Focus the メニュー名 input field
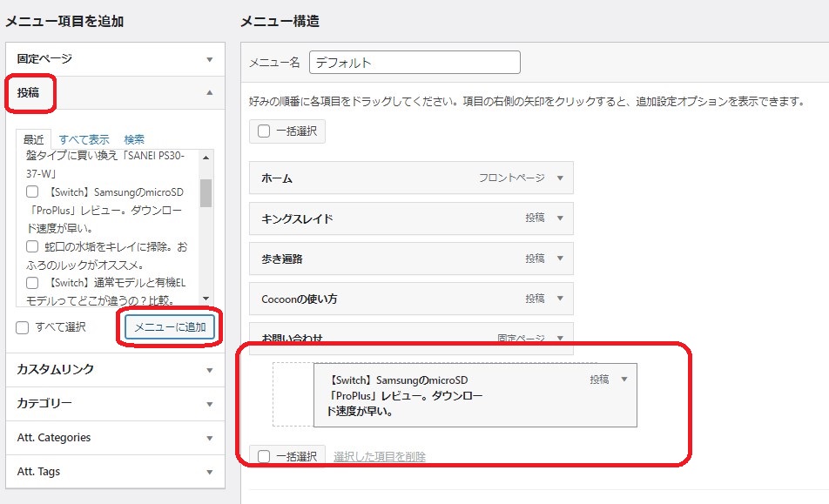This screenshot has width=829, height=504. point(414,63)
